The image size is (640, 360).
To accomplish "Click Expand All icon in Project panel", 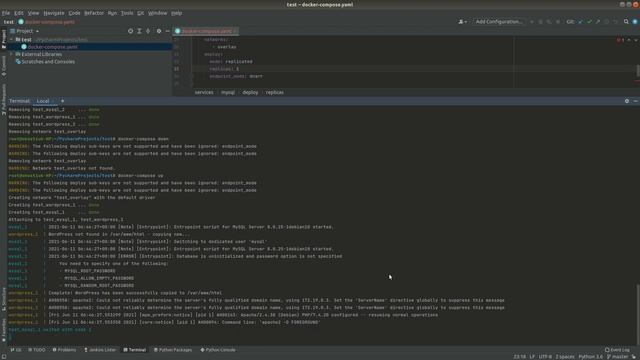I will tap(139, 31).
